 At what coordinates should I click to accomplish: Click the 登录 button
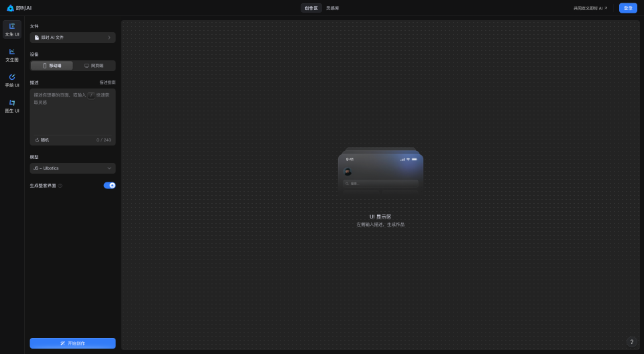coord(628,8)
